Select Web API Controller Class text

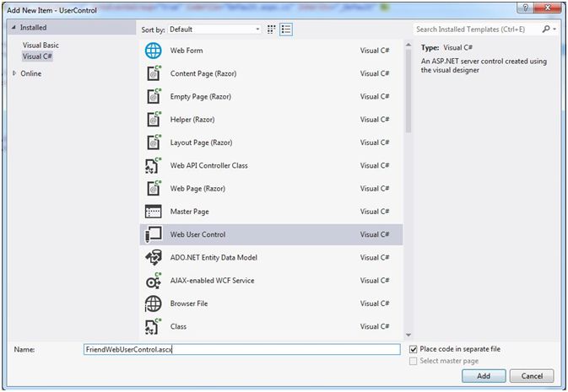(209, 165)
